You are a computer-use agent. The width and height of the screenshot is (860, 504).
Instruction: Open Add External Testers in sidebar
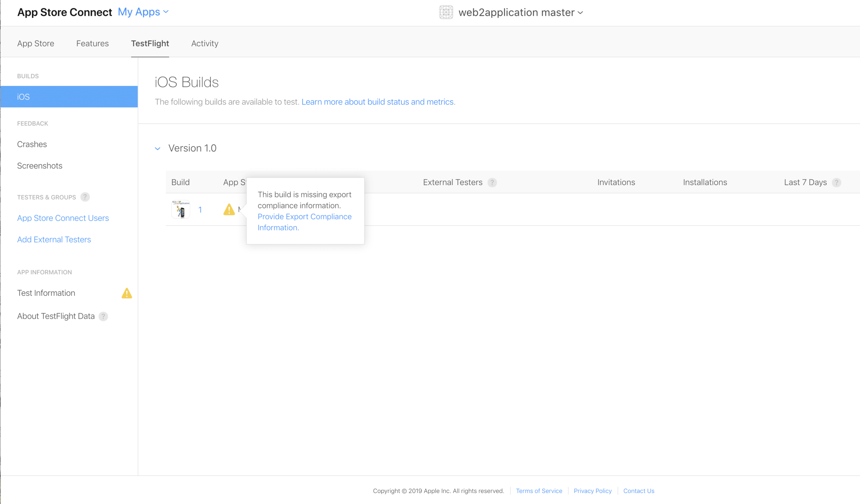coord(54,239)
